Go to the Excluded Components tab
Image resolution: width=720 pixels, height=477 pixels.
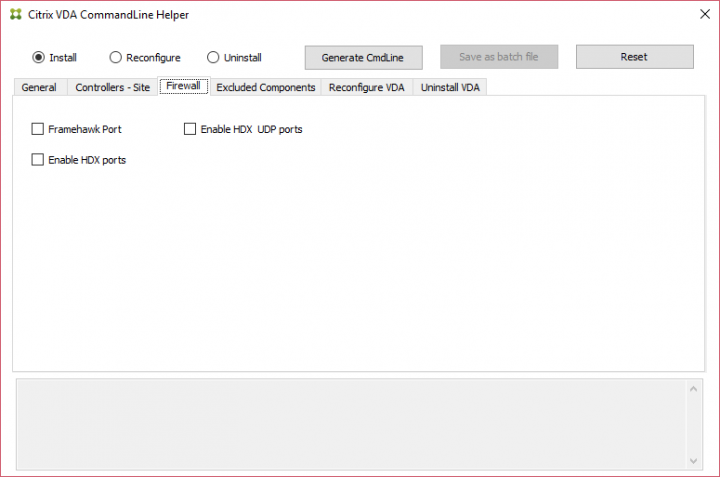[265, 87]
